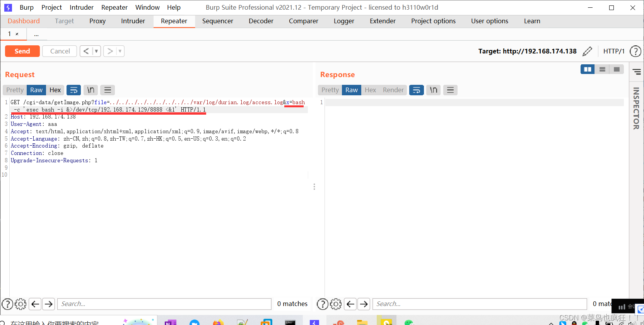Go back to previous request in history
This screenshot has height=325, width=644.
(86, 51)
